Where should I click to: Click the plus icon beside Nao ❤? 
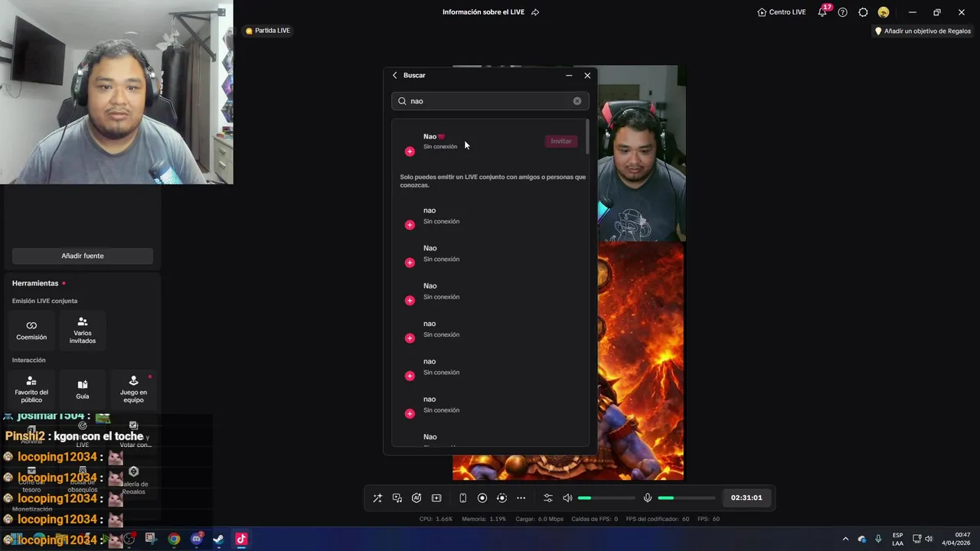[x=410, y=152]
